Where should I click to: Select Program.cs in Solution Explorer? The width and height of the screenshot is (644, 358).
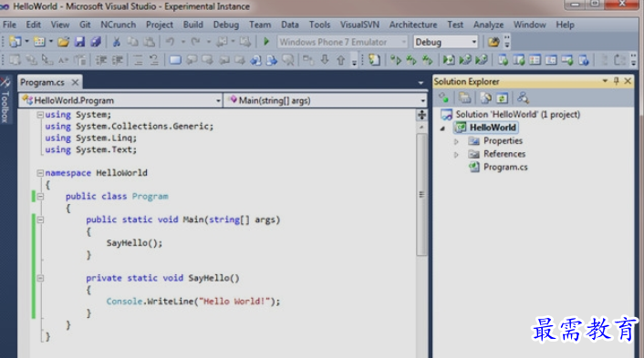(505, 167)
